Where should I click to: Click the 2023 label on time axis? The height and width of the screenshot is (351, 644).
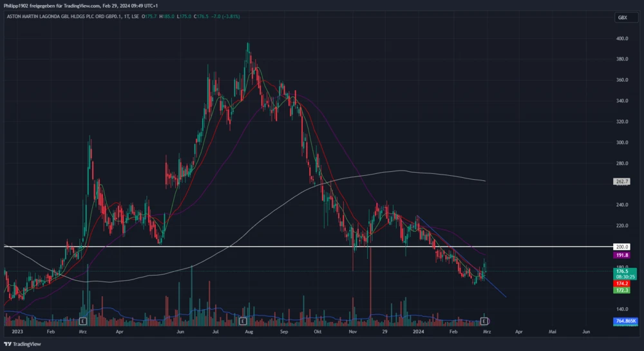click(17, 332)
